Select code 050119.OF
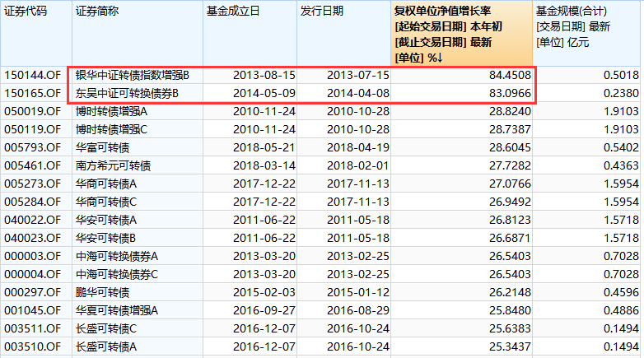644x358 pixels. [32, 129]
